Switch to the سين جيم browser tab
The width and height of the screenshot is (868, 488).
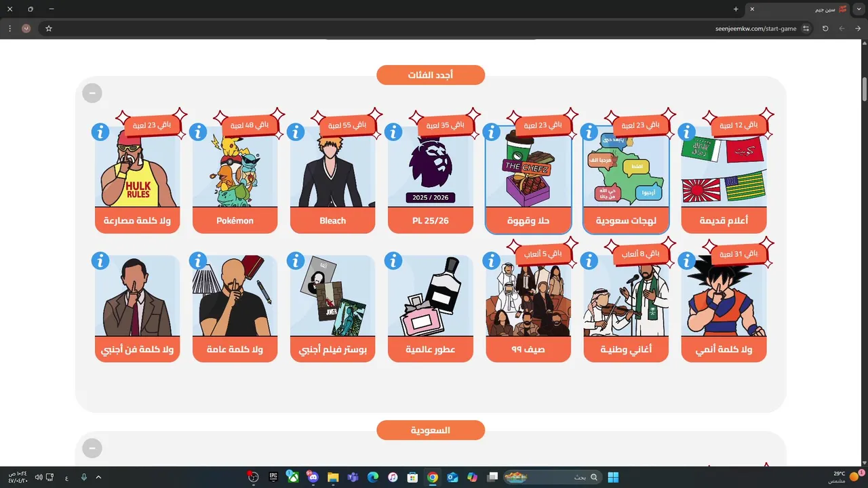coord(798,9)
